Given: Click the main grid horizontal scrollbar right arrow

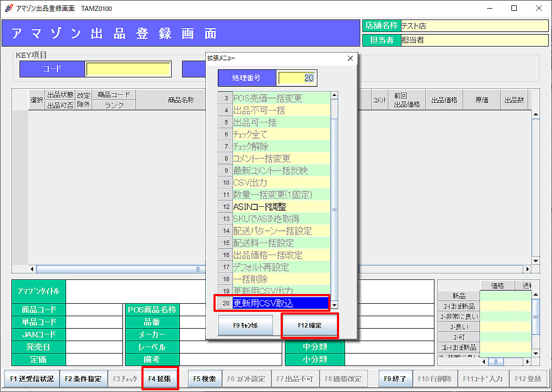Looking at the screenshot, I should point(527,269).
